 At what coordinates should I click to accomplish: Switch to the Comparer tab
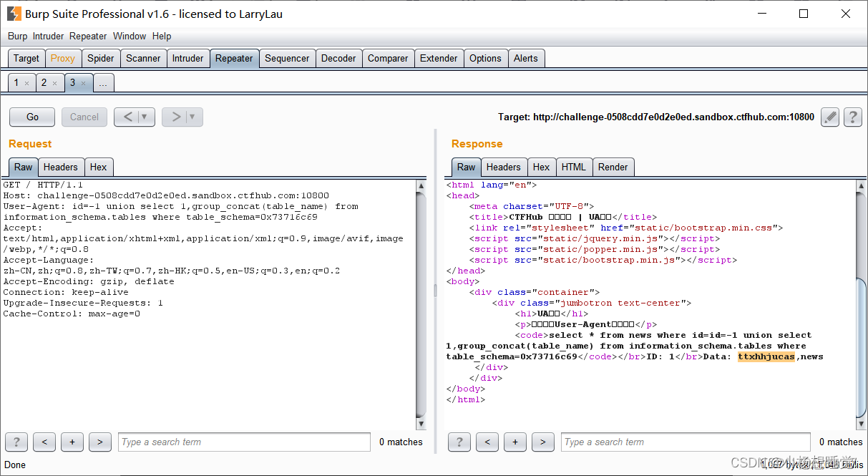[388, 59]
